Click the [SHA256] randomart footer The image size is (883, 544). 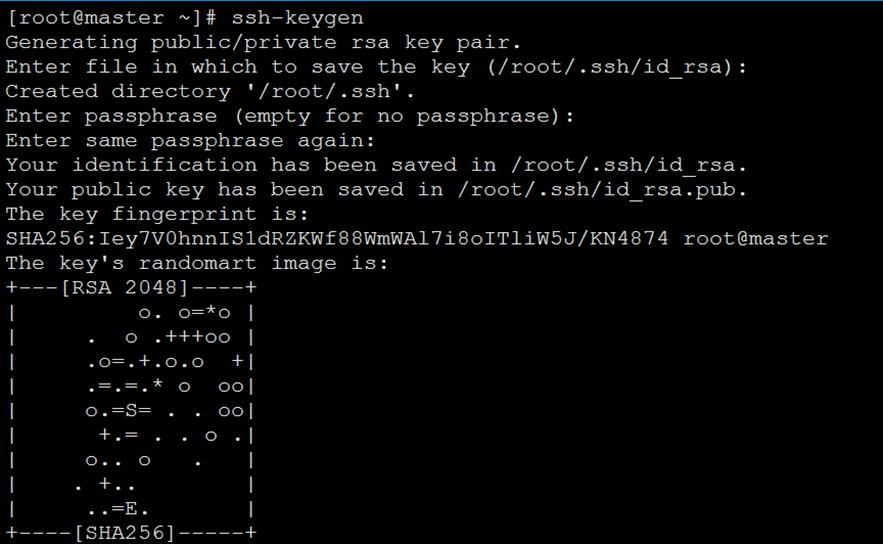pyautogui.click(x=124, y=533)
